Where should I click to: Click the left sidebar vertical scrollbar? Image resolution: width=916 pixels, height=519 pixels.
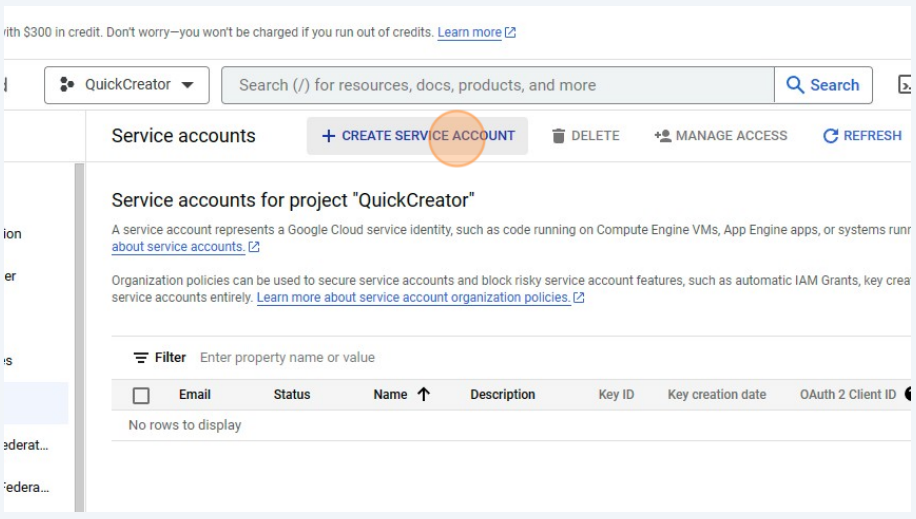79,338
